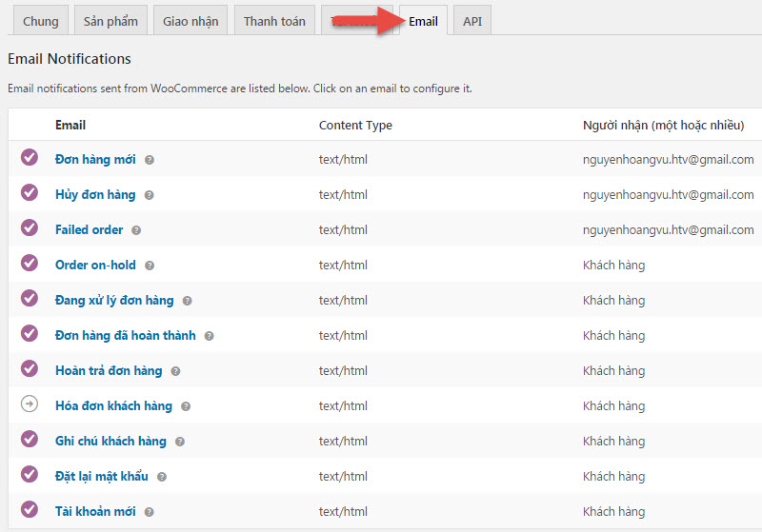The height and width of the screenshot is (532, 762).
Task: Click enabled status icon for Hoàn trả đơn hàng
Action: point(30,368)
